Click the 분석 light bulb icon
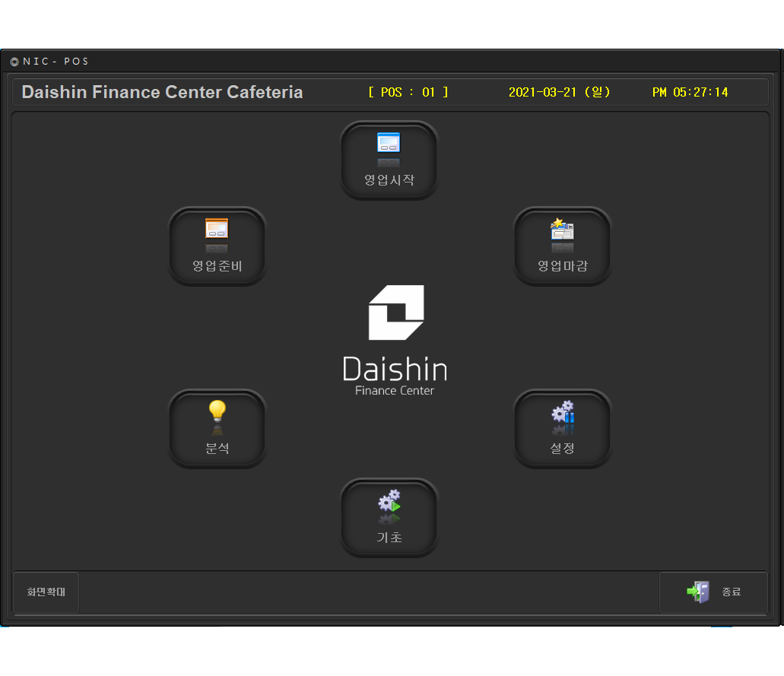Image resolution: width=784 pixels, height=676 pixels. click(x=217, y=411)
